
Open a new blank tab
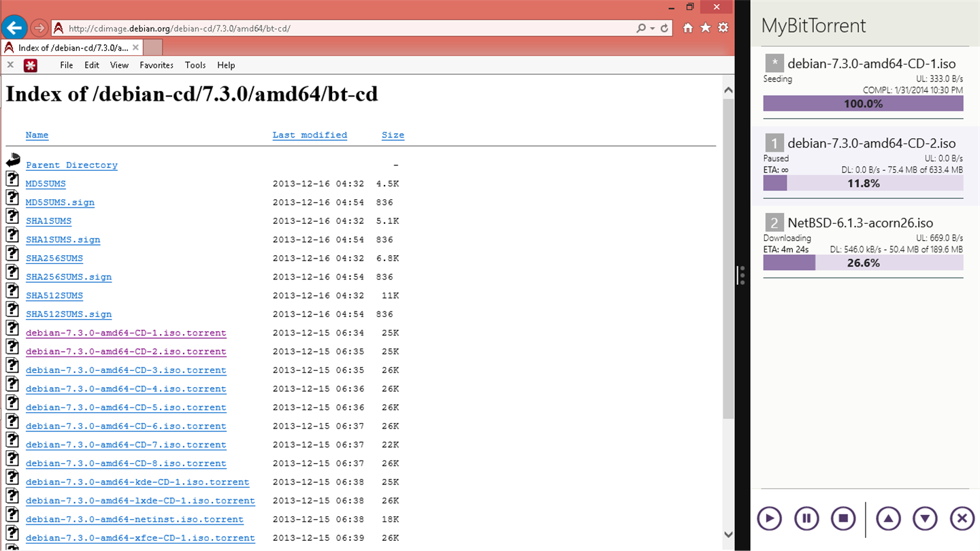point(153,48)
